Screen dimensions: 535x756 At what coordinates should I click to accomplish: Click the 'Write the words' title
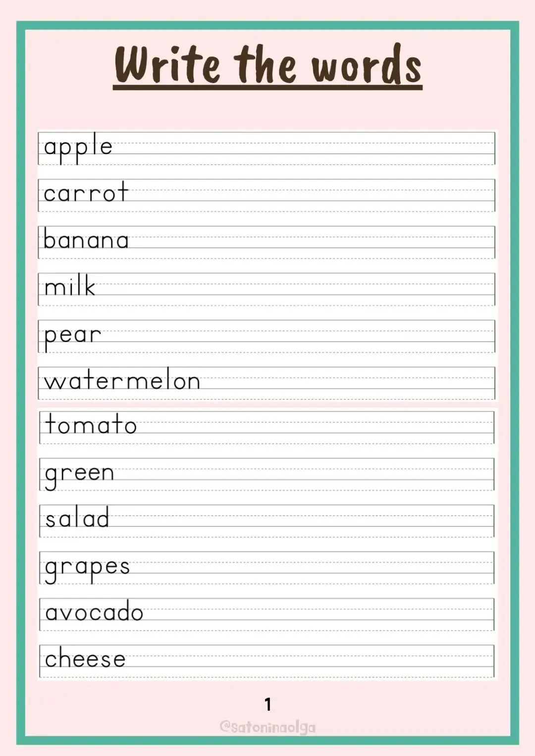point(267,65)
